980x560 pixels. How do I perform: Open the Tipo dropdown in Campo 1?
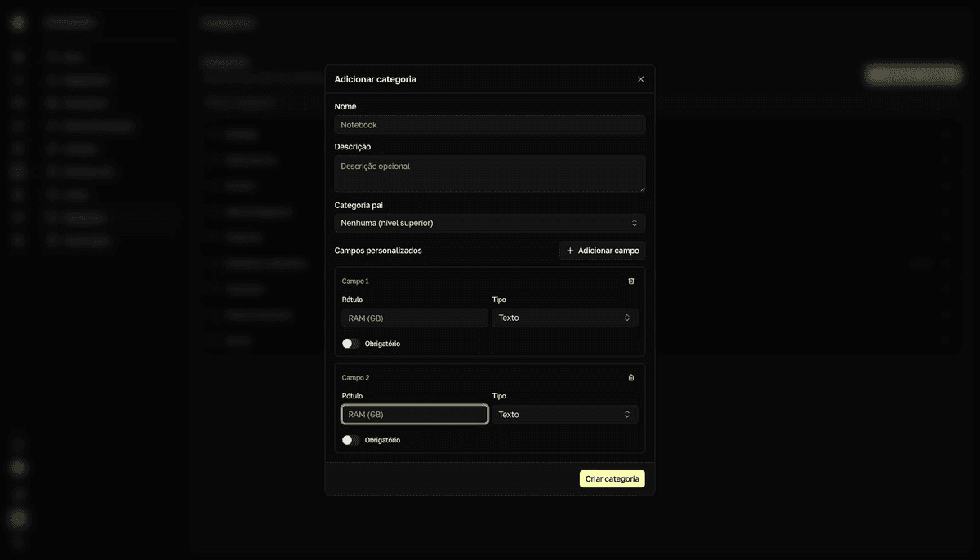tap(565, 318)
